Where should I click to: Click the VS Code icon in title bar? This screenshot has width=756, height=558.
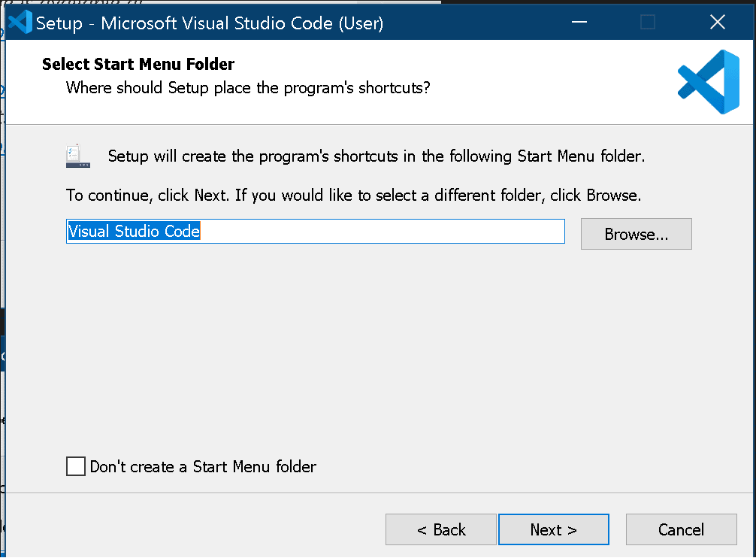point(19,23)
